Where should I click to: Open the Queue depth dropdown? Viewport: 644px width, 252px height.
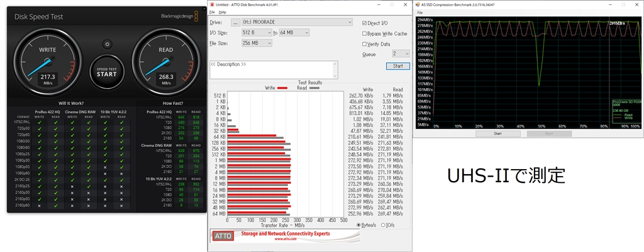pyautogui.click(x=401, y=54)
